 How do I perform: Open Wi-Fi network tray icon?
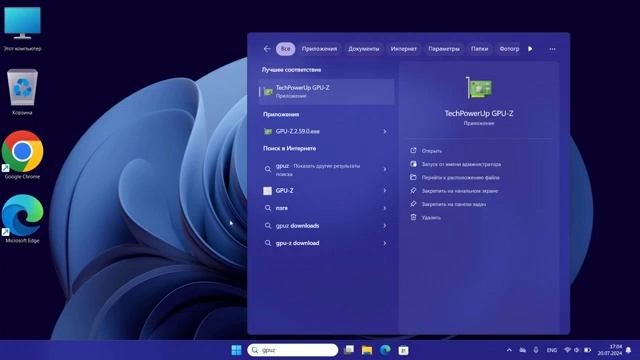567,350
